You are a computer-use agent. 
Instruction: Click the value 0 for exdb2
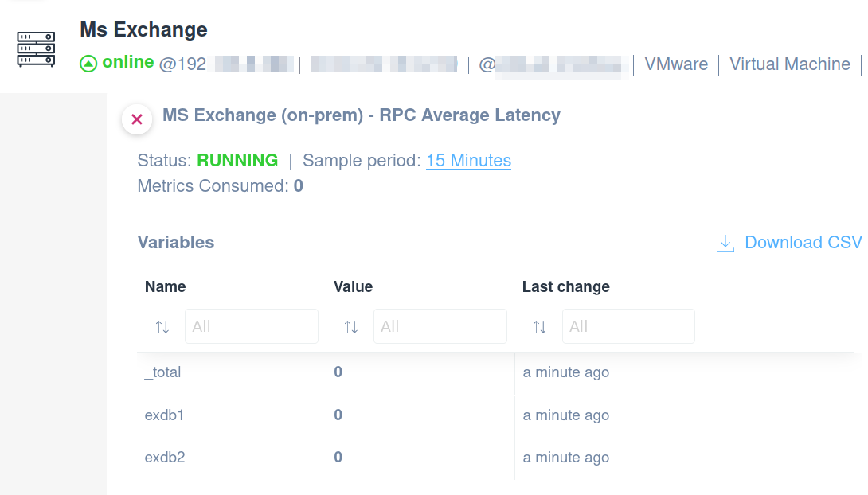pos(338,457)
